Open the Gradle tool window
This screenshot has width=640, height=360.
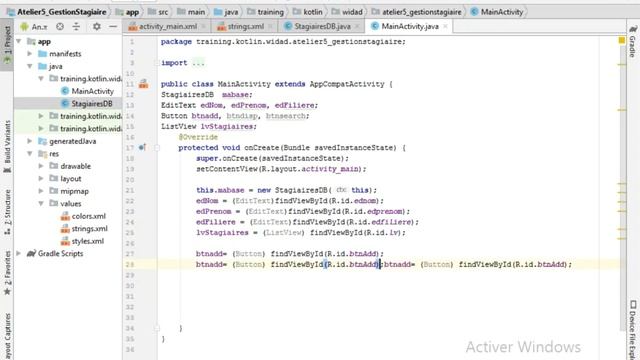(x=633, y=41)
